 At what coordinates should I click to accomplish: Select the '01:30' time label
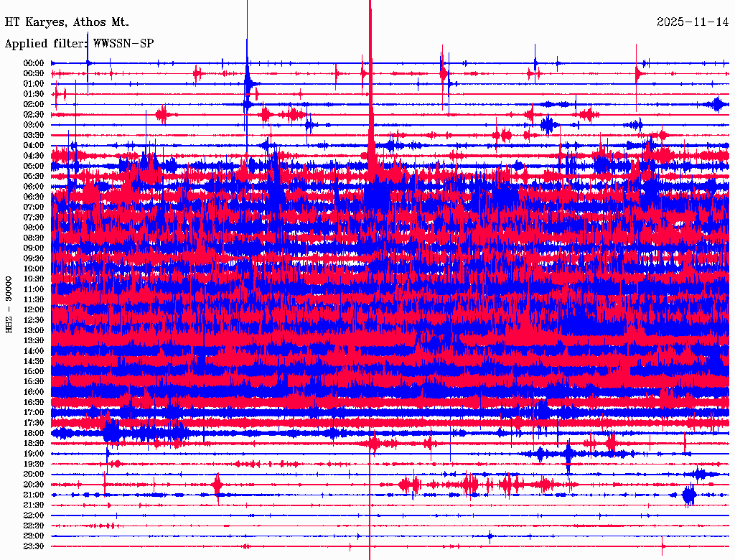coord(34,94)
